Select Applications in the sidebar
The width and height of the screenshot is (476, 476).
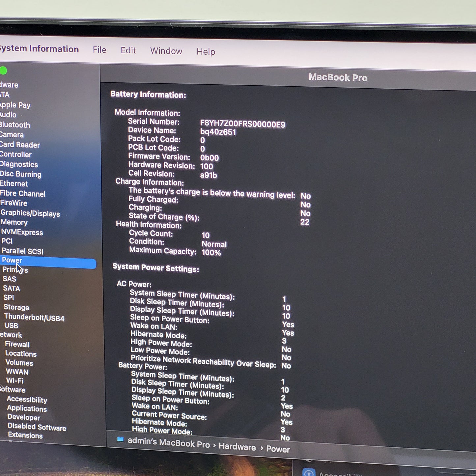pos(27,408)
